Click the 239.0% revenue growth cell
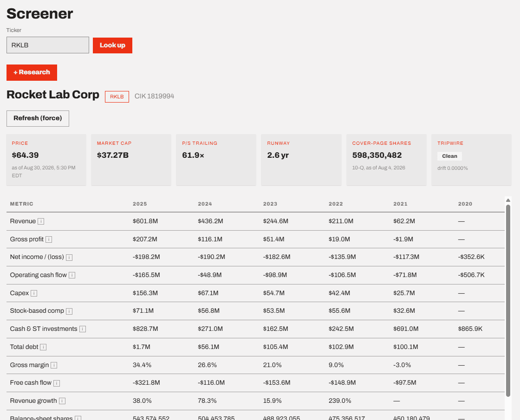The image size is (520, 420). tap(340, 401)
